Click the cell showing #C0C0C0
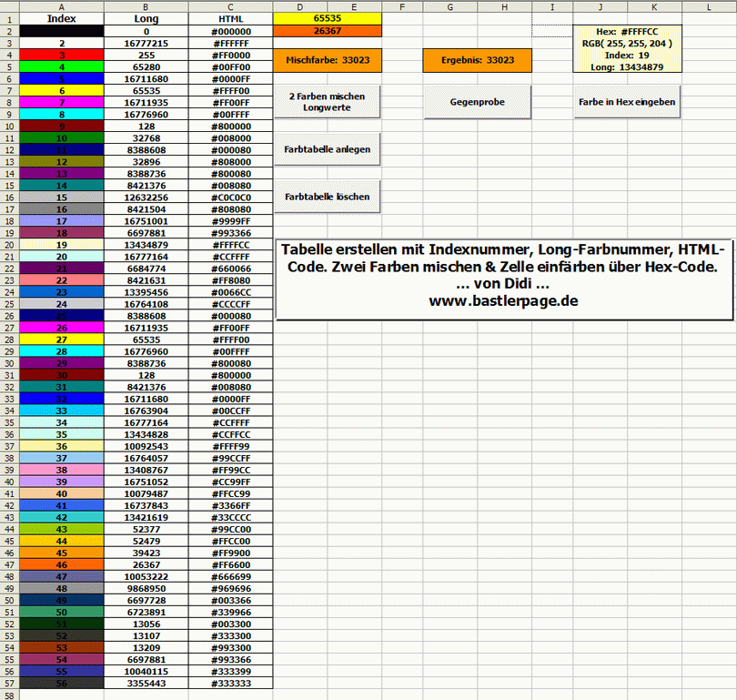The width and height of the screenshot is (737, 700). click(x=231, y=198)
